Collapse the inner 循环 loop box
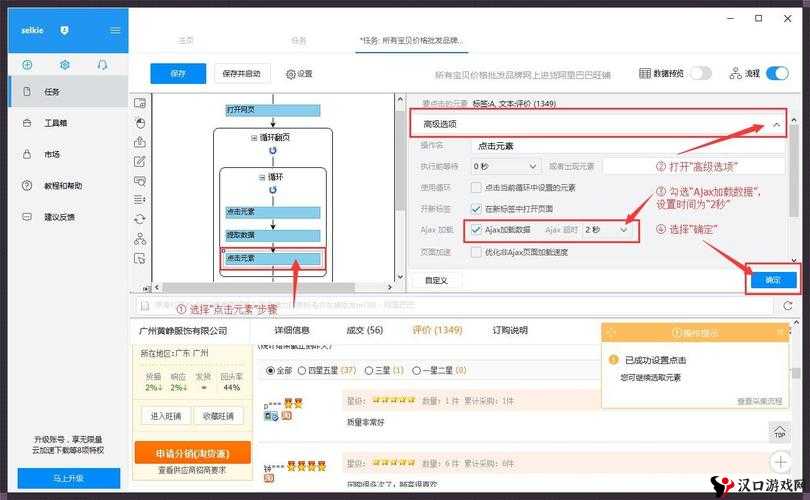The width and height of the screenshot is (810, 500). [x=261, y=177]
